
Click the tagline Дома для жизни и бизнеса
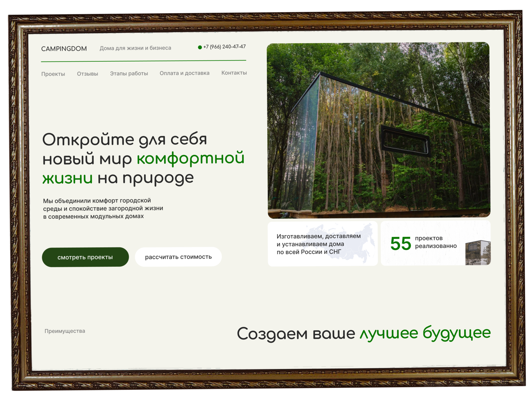coord(136,48)
